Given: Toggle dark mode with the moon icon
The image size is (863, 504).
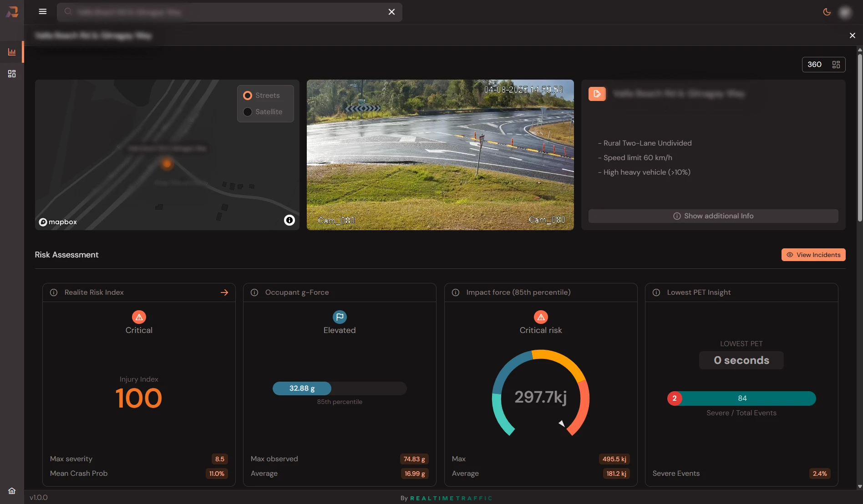Looking at the screenshot, I should point(827,12).
